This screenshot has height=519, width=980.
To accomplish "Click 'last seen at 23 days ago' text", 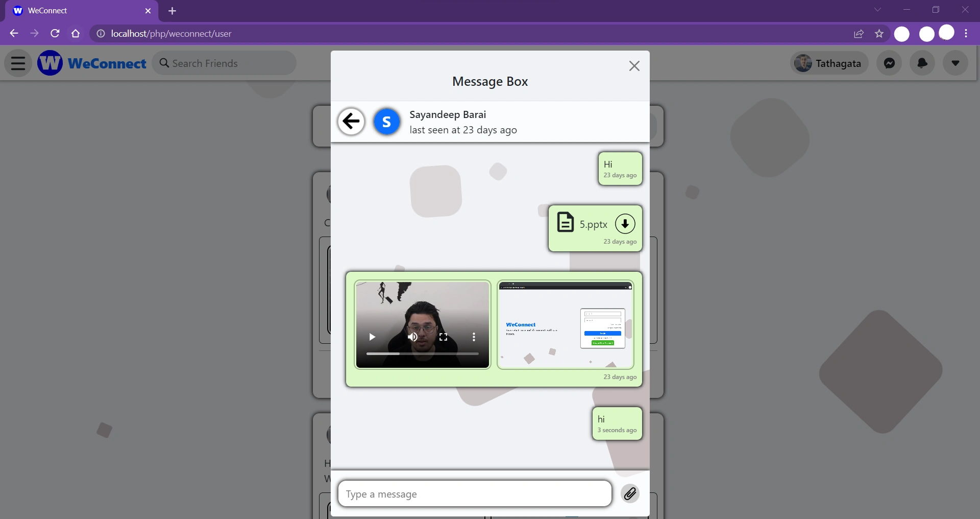I will [x=463, y=130].
